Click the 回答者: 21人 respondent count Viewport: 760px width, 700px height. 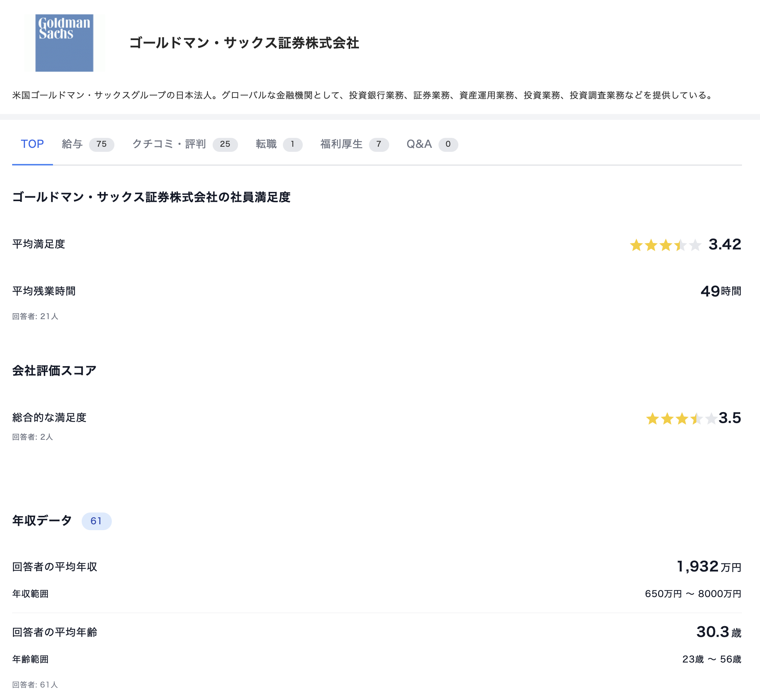[35, 316]
